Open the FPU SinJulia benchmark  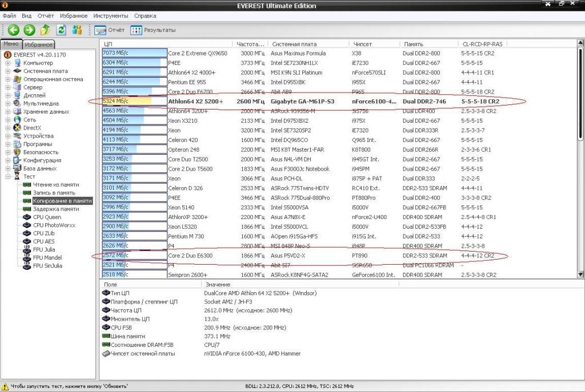(x=47, y=266)
